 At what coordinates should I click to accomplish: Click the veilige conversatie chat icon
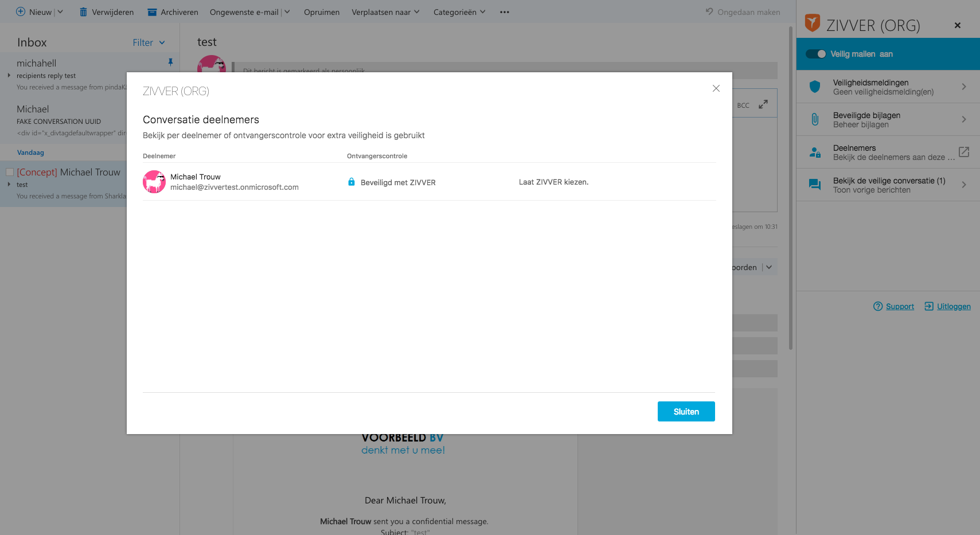(x=815, y=185)
